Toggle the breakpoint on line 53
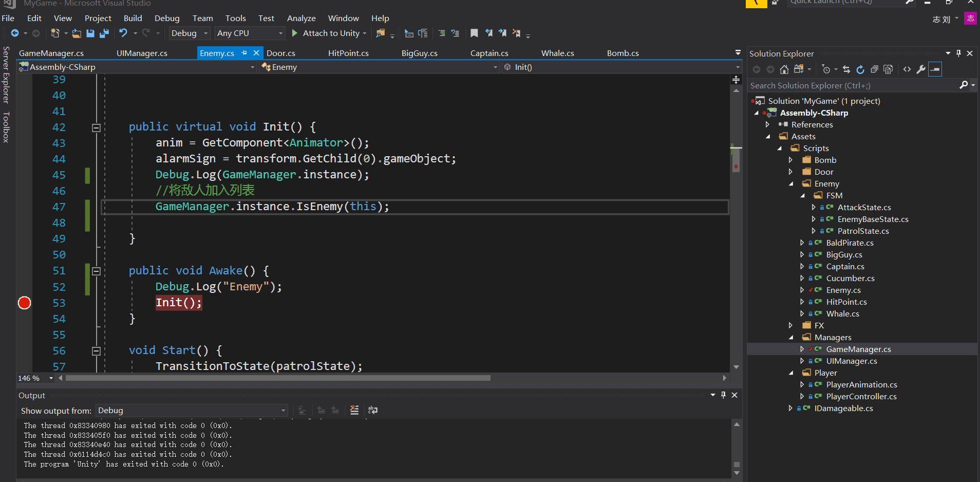The height and width of the screenshot is (482, 980). pos(25,303)
